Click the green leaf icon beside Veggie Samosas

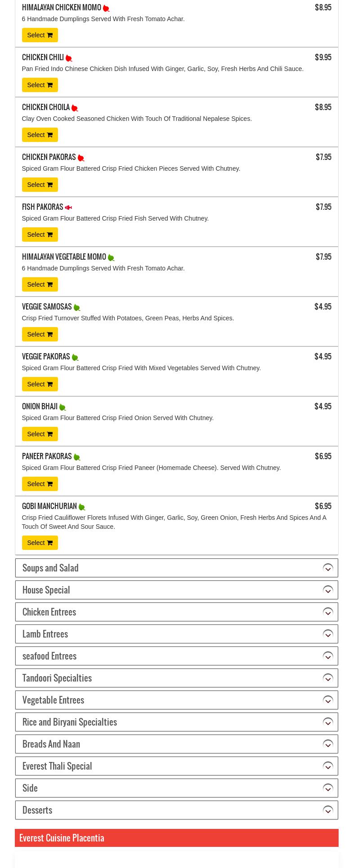[77, 308]
